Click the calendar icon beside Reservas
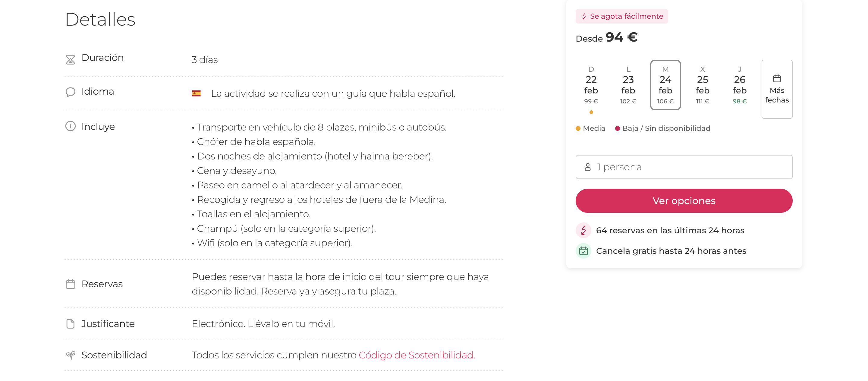The image size is (868, 381). [71, 284]
